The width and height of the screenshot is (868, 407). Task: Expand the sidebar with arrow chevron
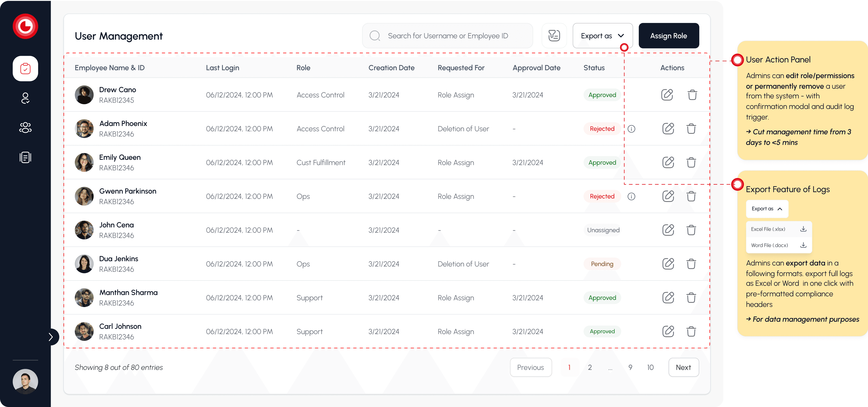point(51,337)
